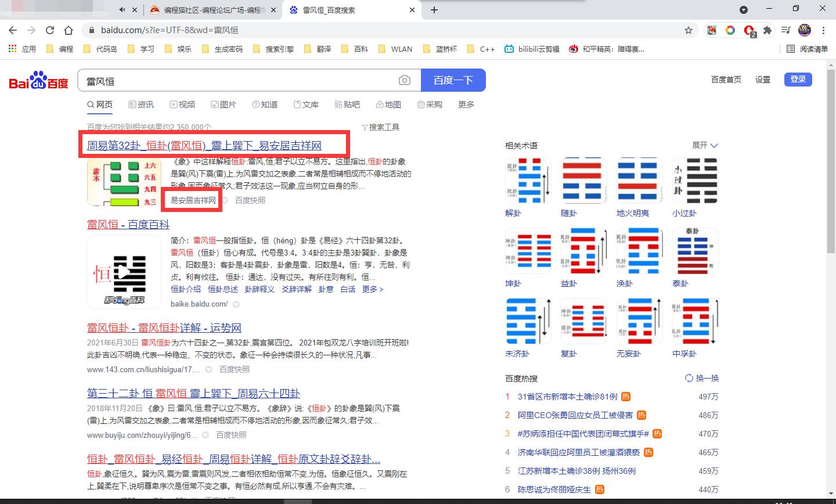Viewport: 836px width, 504px height.
Task: Switch to the 地图 search tab
Action: pyautogui.click(x=388, y=105)
